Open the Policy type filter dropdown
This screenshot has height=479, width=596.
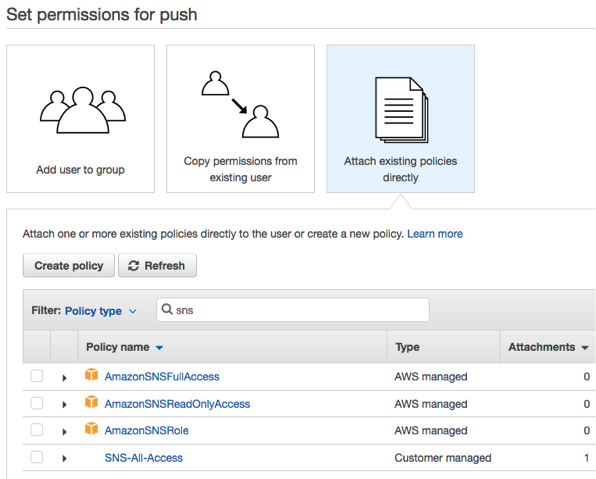[101, 311]
